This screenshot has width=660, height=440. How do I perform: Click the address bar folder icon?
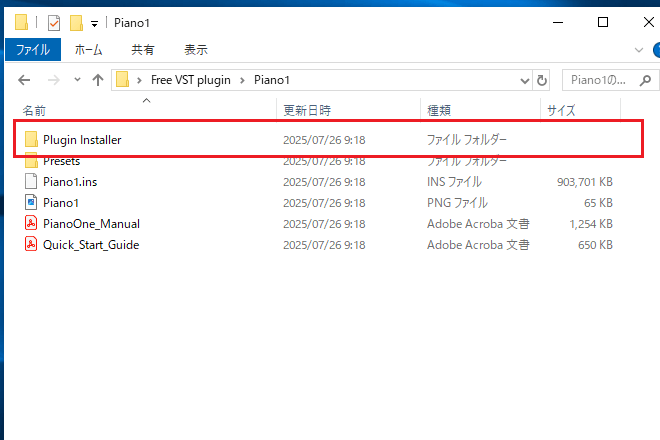[x=122, y=80]
